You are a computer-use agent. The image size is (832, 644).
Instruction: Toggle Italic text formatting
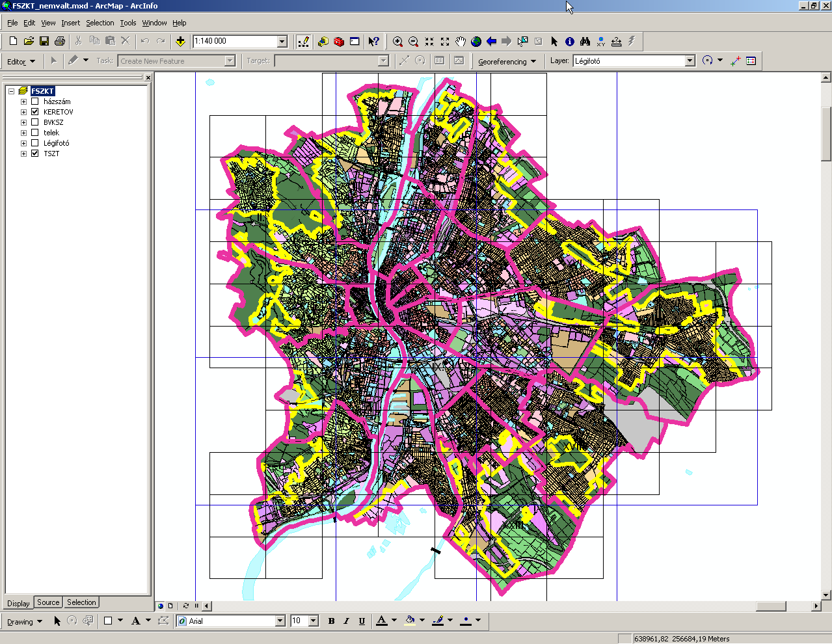coord(346,621)
